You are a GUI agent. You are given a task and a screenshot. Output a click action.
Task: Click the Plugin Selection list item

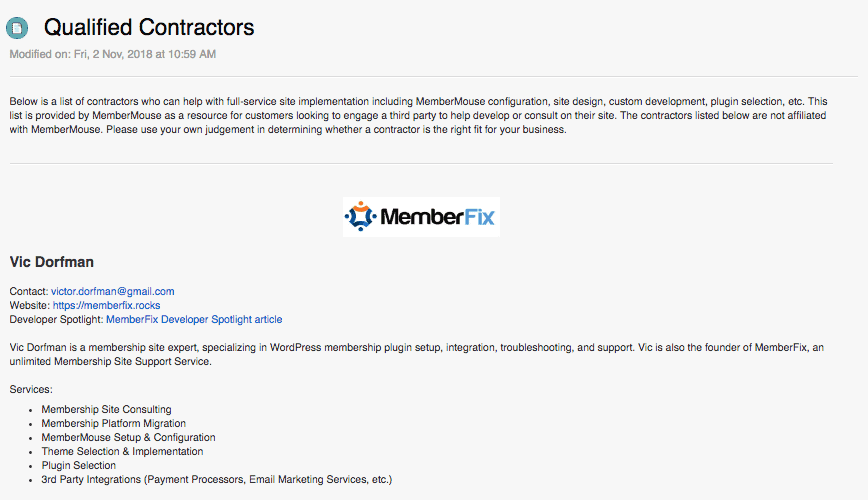click(x=78, y=465)
